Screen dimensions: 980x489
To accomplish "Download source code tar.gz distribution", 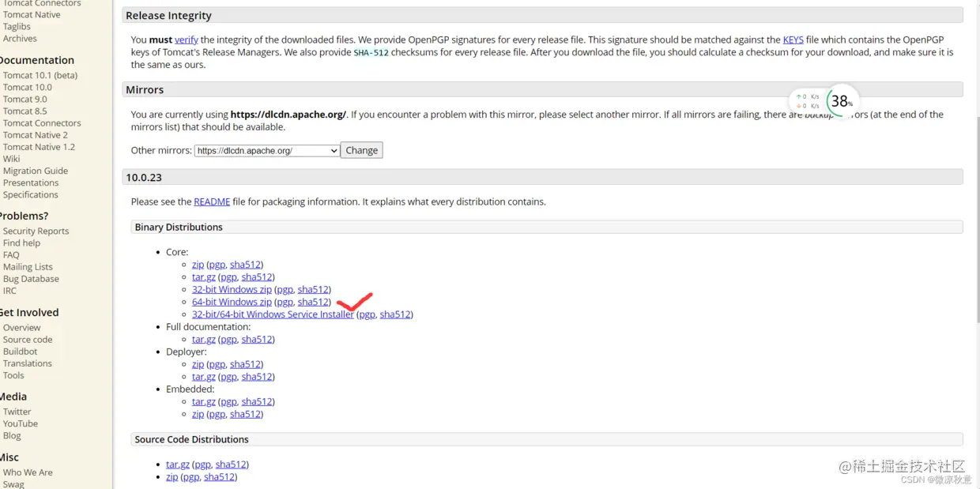I will 178,465.
